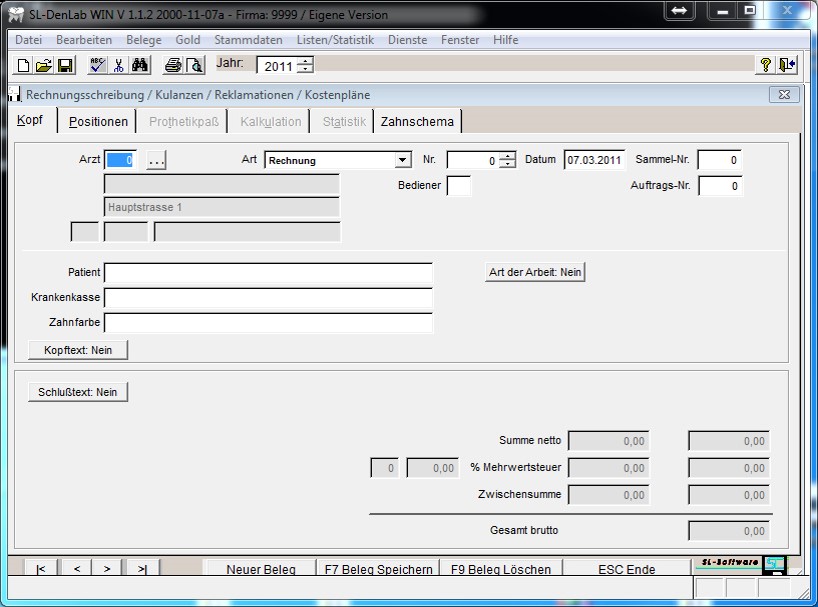
Task: Go to next record with > button
Action: [x=107, y=568]
